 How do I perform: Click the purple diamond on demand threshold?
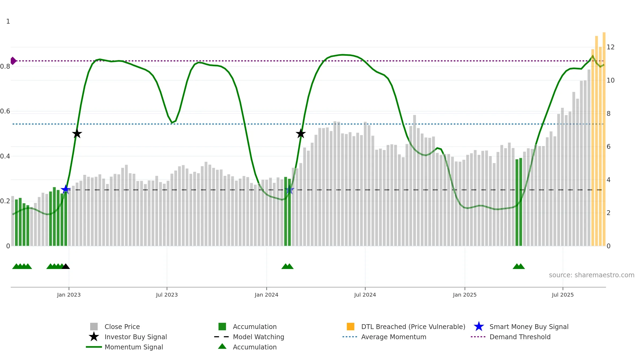13,61
